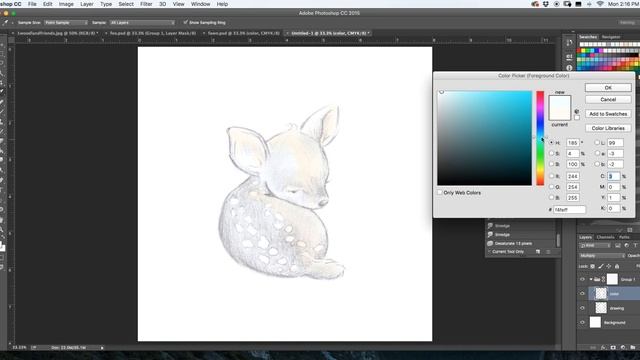This screenshot has height=360, width=640.
Task: Select the Group 1 layer mask thumbnail
Action: tap(612, 279)
